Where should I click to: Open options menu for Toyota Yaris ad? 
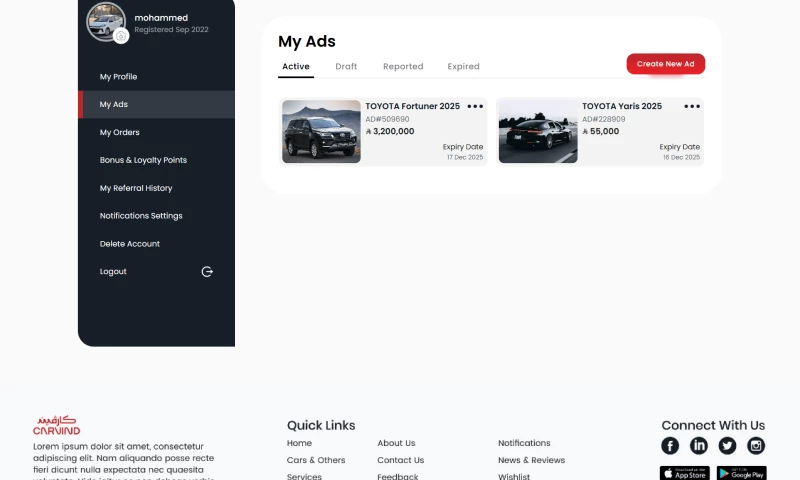pos(692,106)
